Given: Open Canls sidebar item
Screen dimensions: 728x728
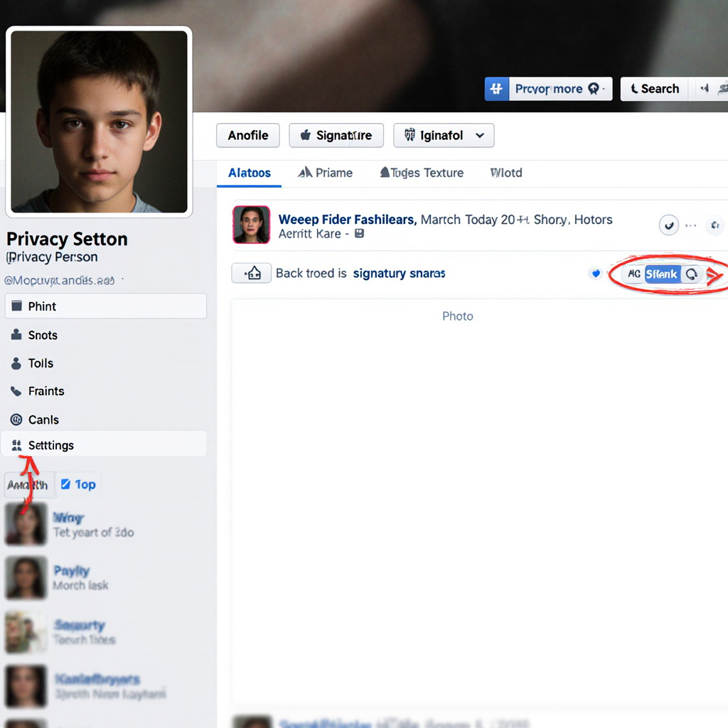Looking at the screenshot, I should click(x=106, y=419).
